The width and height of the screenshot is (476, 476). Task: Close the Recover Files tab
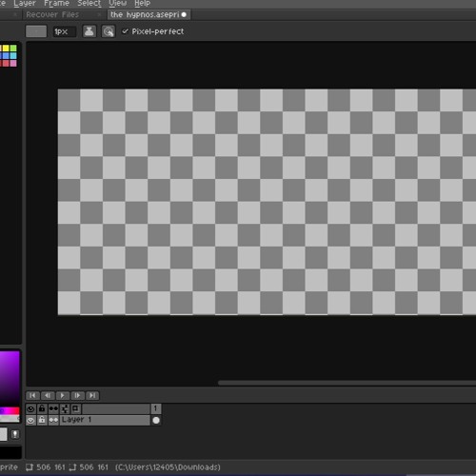pyautogui.click(x=99, y=14)
